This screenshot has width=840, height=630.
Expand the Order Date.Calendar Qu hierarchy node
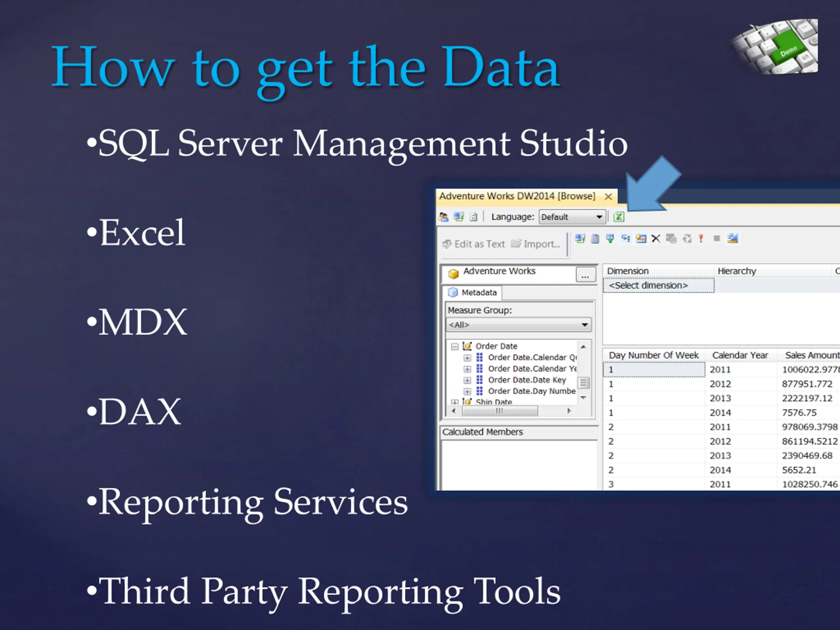(467, 358)
